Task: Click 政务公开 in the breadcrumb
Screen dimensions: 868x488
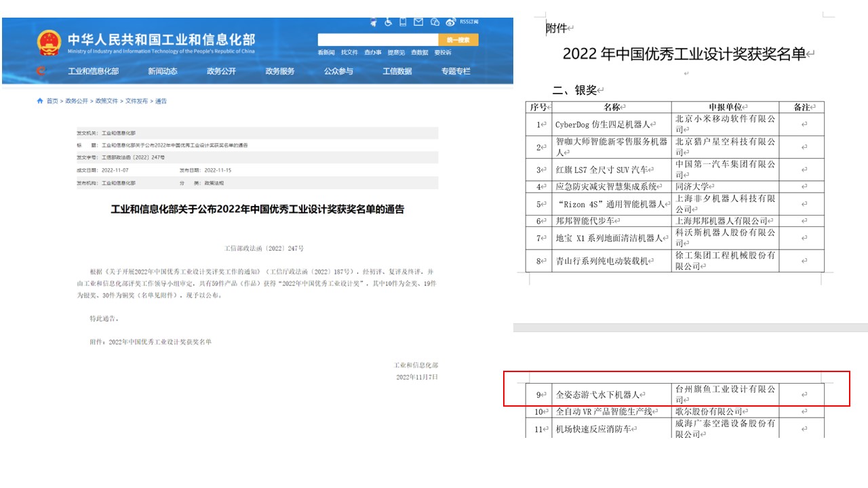Action: [76, 101]
